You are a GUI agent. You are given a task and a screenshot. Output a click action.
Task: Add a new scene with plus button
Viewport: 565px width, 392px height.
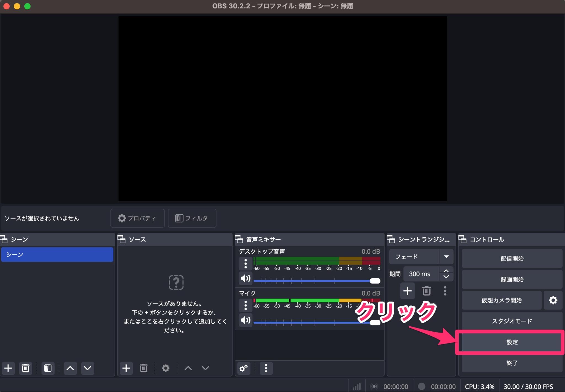tap(8, 368)
